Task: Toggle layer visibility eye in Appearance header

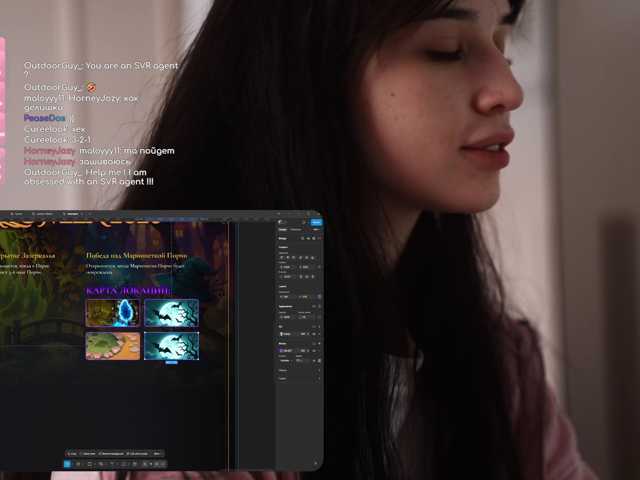Action: (x=313, y=307)
